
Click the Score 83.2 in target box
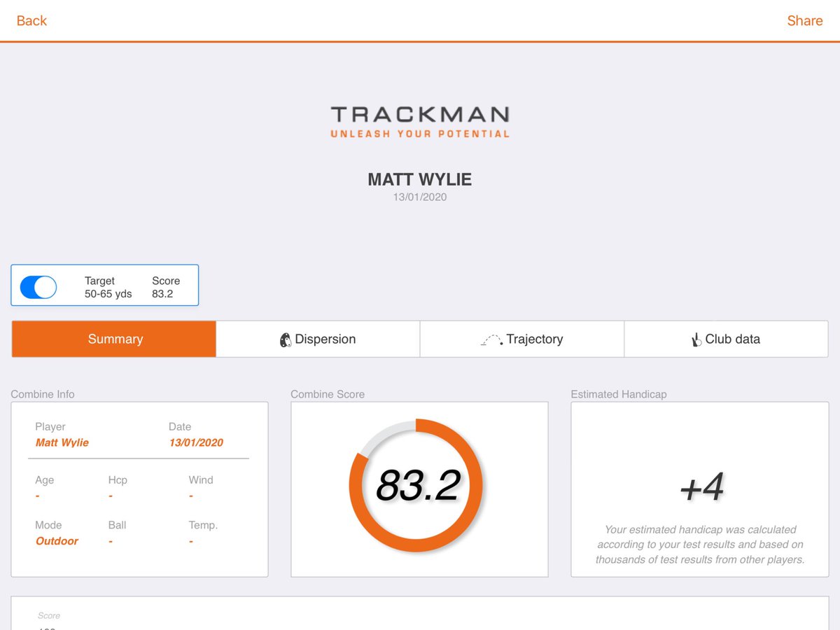(166, 287)
